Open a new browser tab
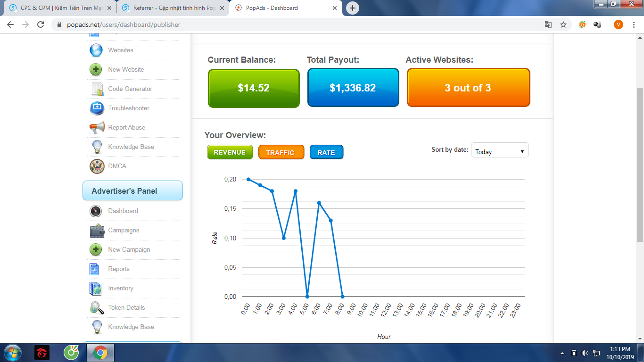The height and width of the screenshot is (362, 644). (353, 8)
